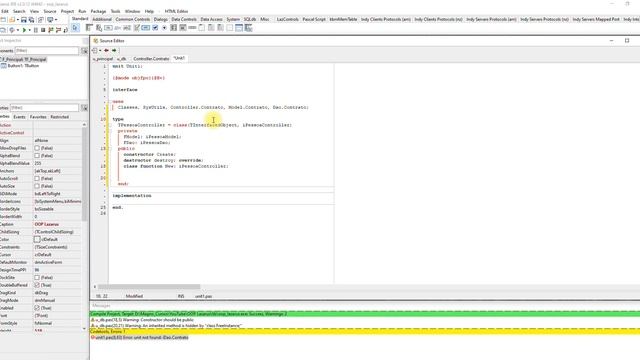The height and width of the screenshot is (360, 640).
Task: Click the Color property clDefault swatch
Action: (37, 240)
